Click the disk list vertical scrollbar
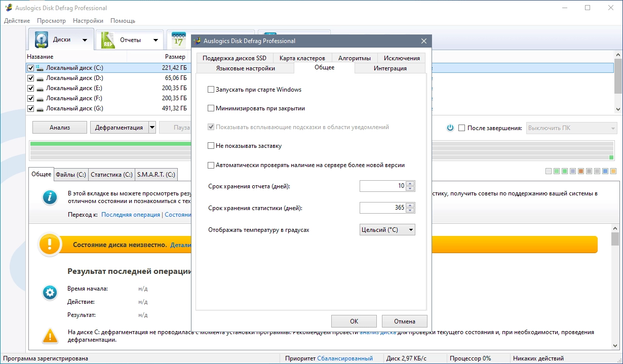Image resolution: width=623 pixels, height=364 pixels. tap(618, 82)
